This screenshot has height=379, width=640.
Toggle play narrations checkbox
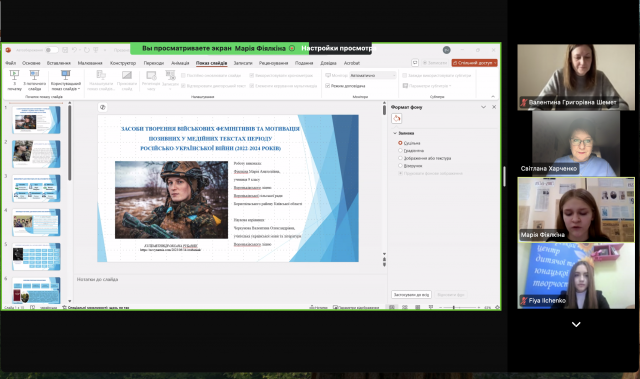pyautogui.click(x=183, y=86)
